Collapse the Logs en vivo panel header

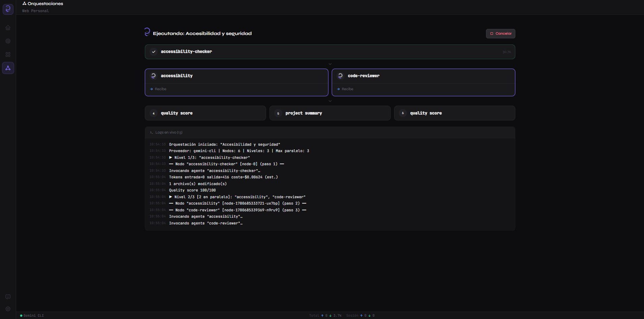[330, 133]
